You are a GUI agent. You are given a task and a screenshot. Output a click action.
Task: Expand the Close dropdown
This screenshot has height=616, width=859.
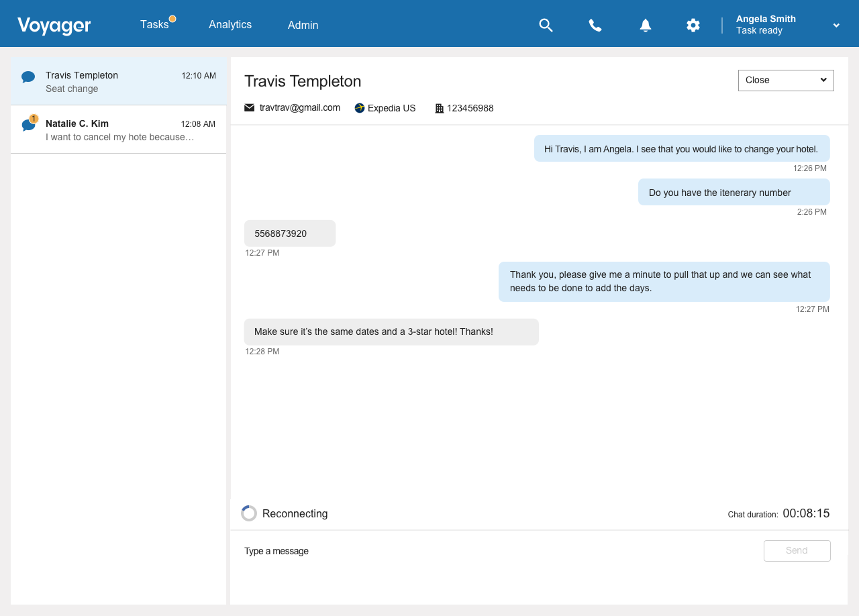(x=786, y=81)
